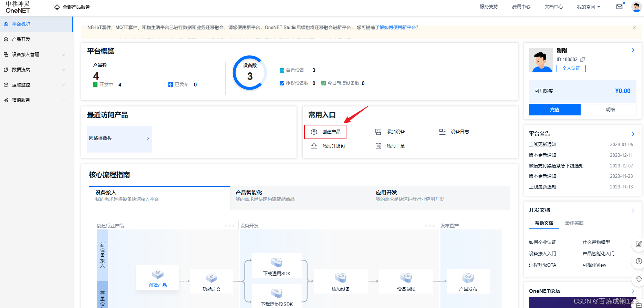Viewport: 644px width, 308px height.
Task: Open 远程升级OTA help doc
Action: pos(542,265)
